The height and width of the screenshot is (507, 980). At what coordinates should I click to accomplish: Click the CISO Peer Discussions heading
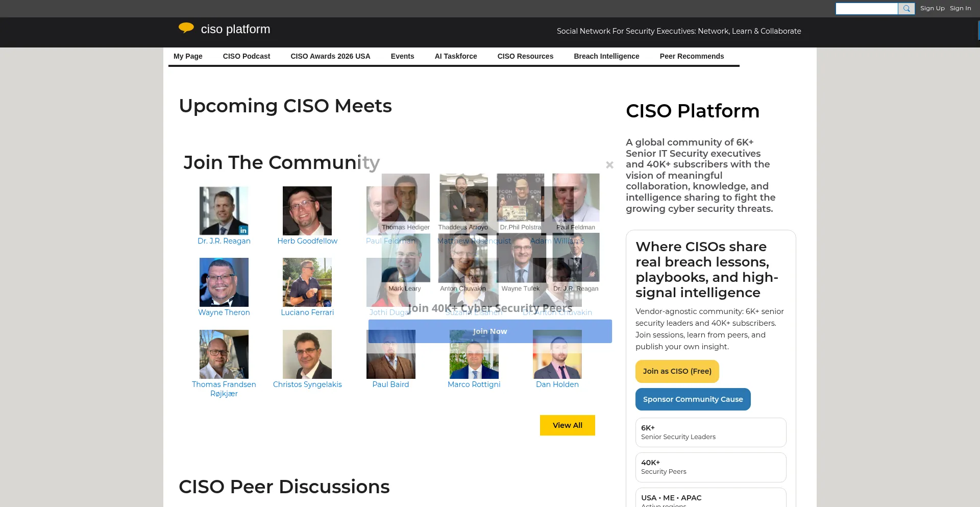point(284,487)
